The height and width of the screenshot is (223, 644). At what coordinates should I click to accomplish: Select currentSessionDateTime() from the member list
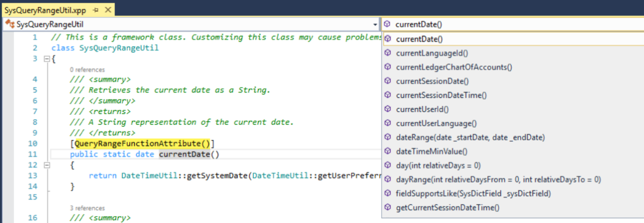click(441, 95)
